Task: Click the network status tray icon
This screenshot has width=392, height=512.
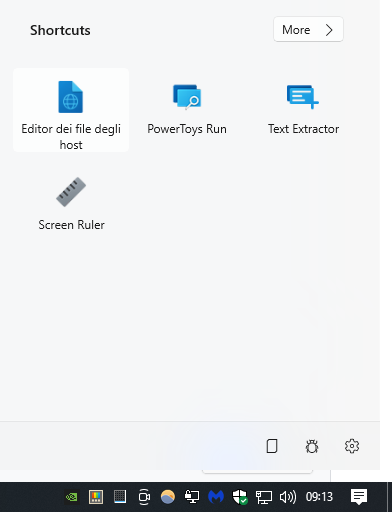Action: pos(264,497)
